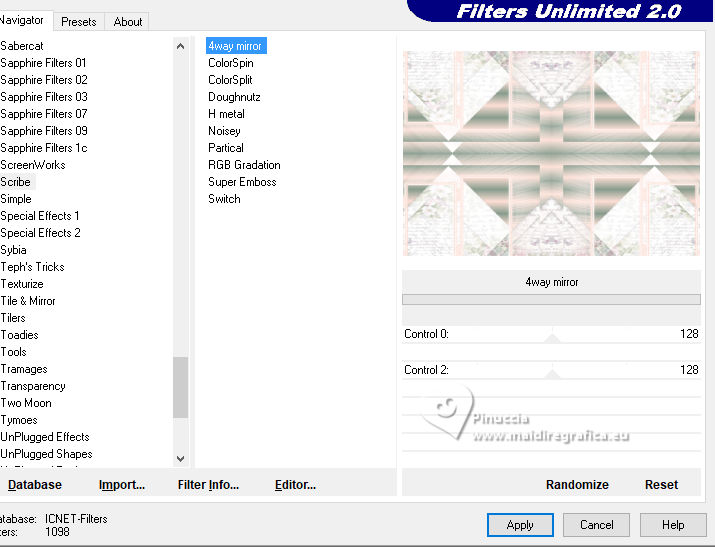This screenshot has width=715, height=547.
Task: Select the Two Moon category
Action: coord(26,403)
